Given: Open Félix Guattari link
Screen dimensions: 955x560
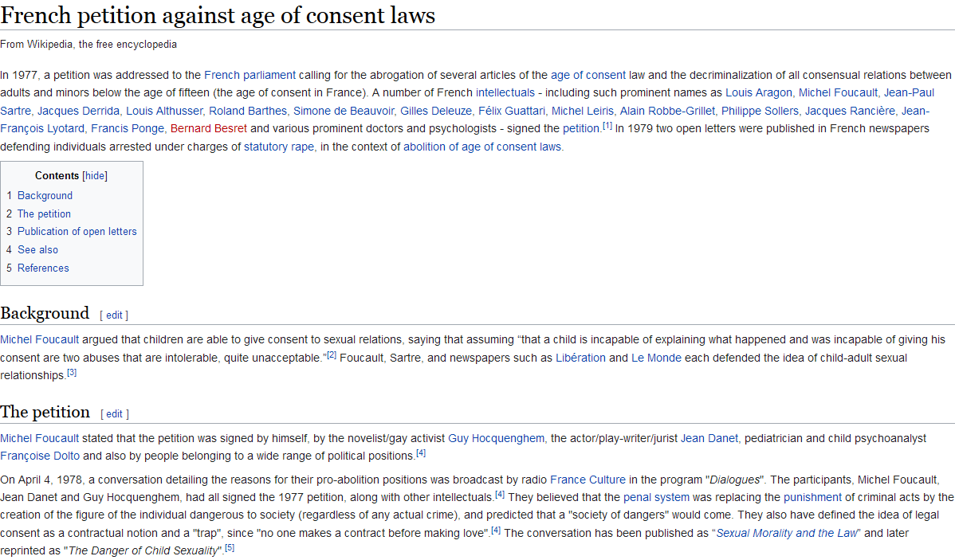Looking at the screenshot, I should coord(512,111).
